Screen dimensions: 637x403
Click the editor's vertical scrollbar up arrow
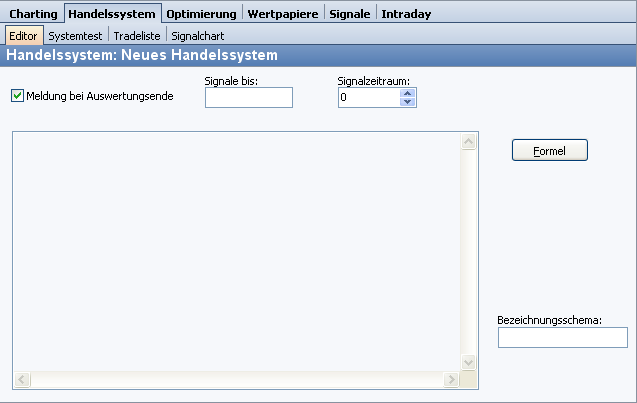click(468, 141)
